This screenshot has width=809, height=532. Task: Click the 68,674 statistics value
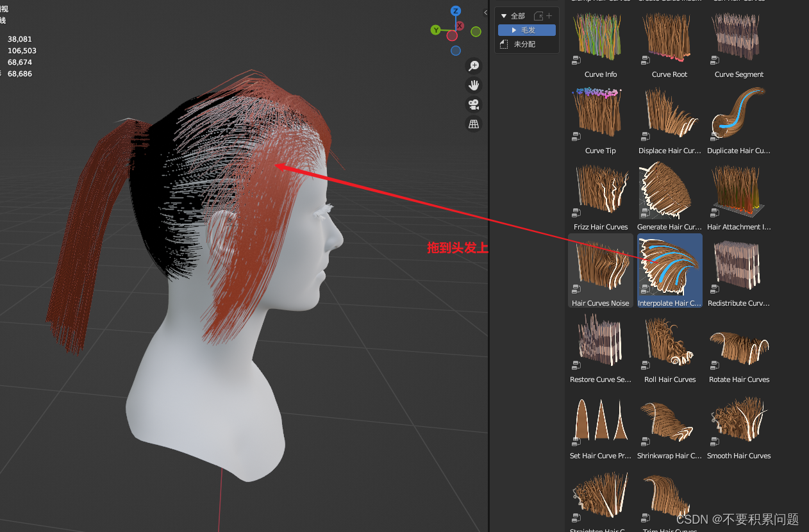20,62
